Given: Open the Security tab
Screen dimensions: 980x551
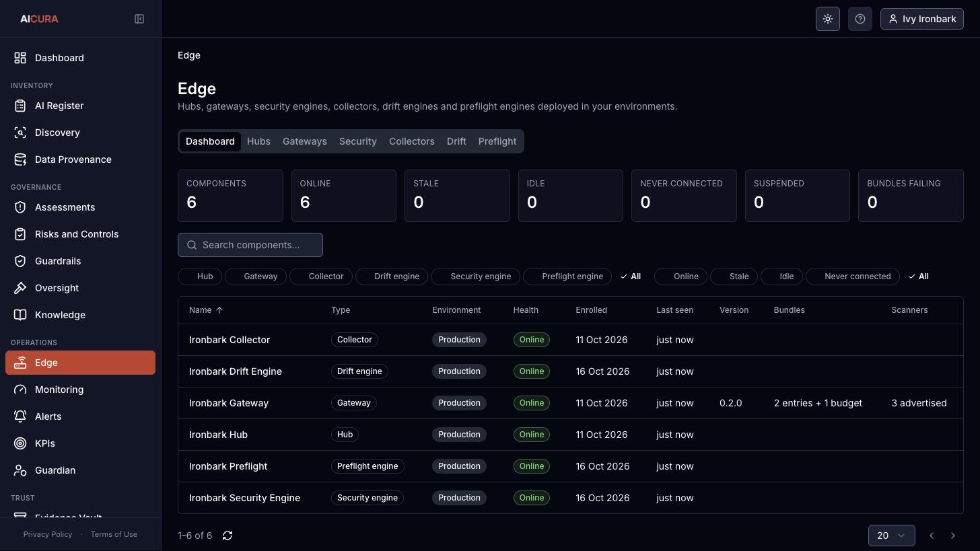Looking at the screenshot, I should (x=358, y=141).
